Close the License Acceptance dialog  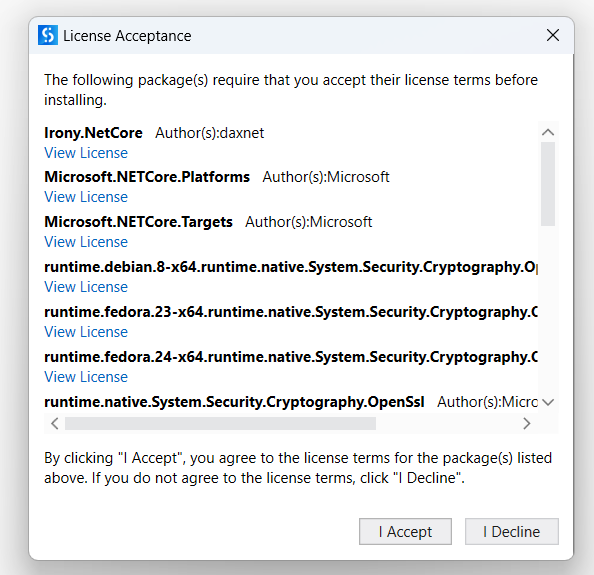[553, 35]
